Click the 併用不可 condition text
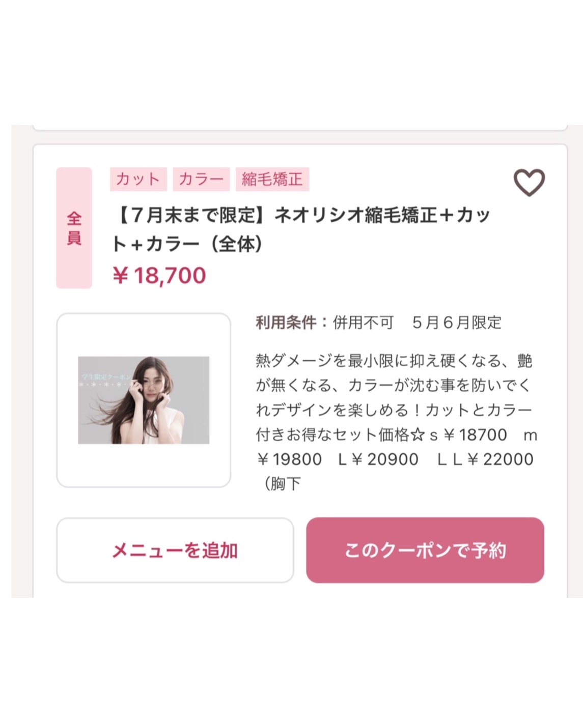The image size is (583, 728). coord(363,323)
